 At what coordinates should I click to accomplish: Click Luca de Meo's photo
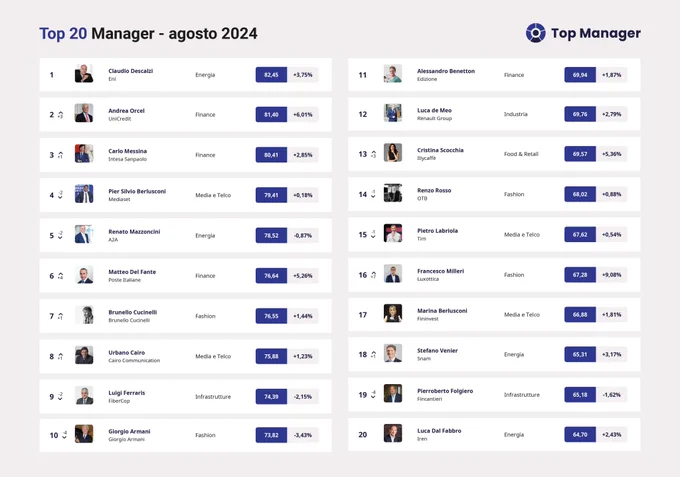coord(392,113)
